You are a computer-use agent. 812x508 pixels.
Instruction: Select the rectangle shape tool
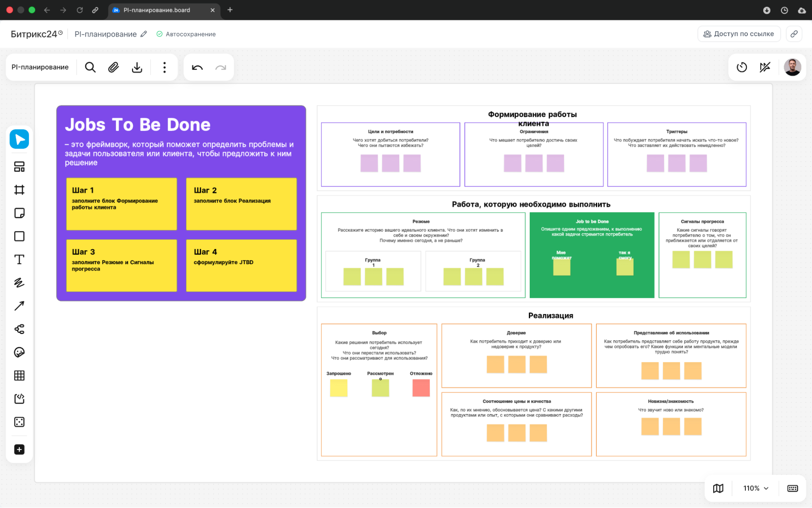click(19, 236)
